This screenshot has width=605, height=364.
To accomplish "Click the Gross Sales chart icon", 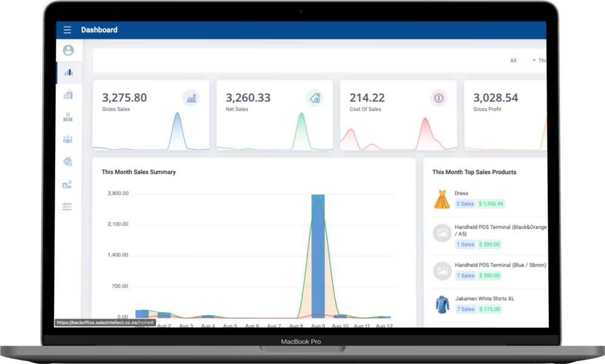I will (x=191, y=98).
